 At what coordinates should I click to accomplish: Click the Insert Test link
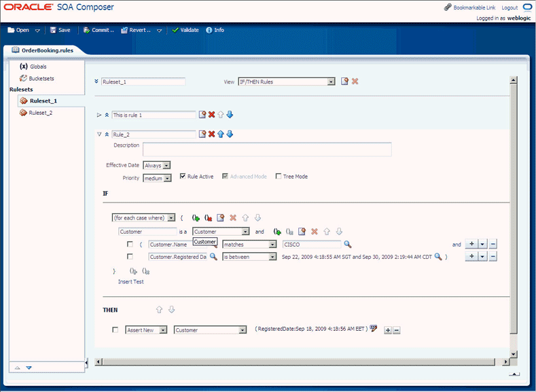pyautogui.click(x=131, y=282)
